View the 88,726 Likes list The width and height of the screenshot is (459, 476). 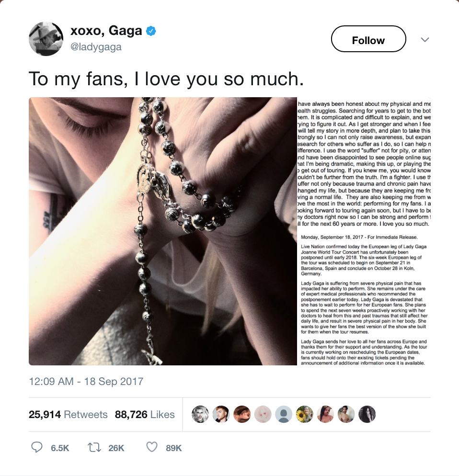pyautogui.click(x=145, y=414)
